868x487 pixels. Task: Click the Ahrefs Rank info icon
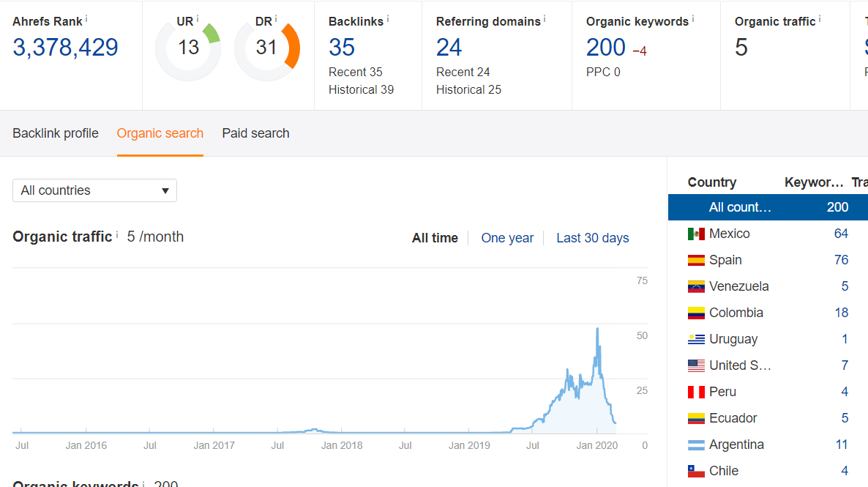(x=86, y=19)
